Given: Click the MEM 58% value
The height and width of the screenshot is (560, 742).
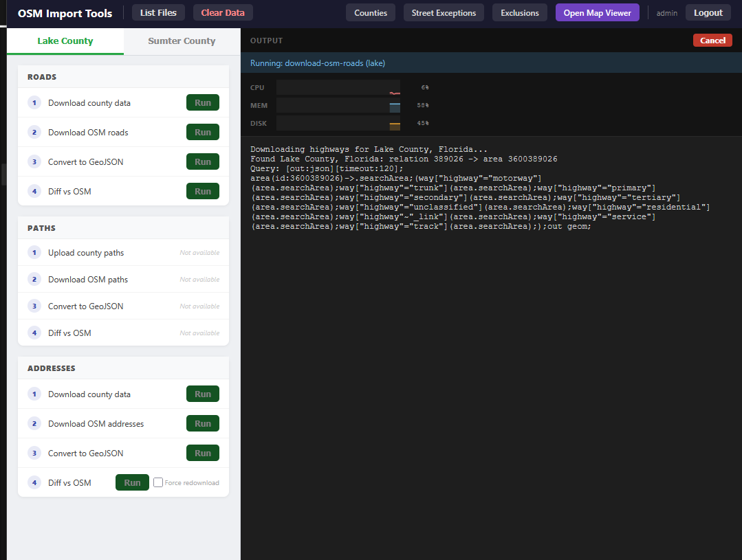Looking at the screenshot, I should point(423,106).
